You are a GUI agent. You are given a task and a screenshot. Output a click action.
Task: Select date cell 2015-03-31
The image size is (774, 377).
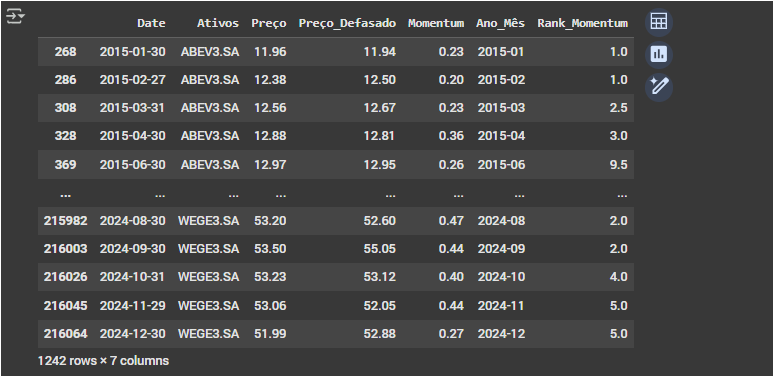132,108
